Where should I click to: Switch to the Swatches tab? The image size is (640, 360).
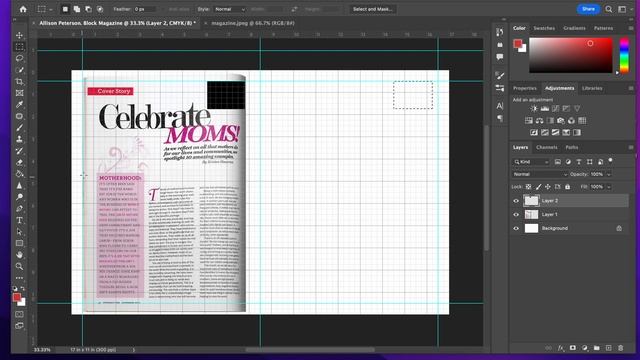[x=544, y=28]
